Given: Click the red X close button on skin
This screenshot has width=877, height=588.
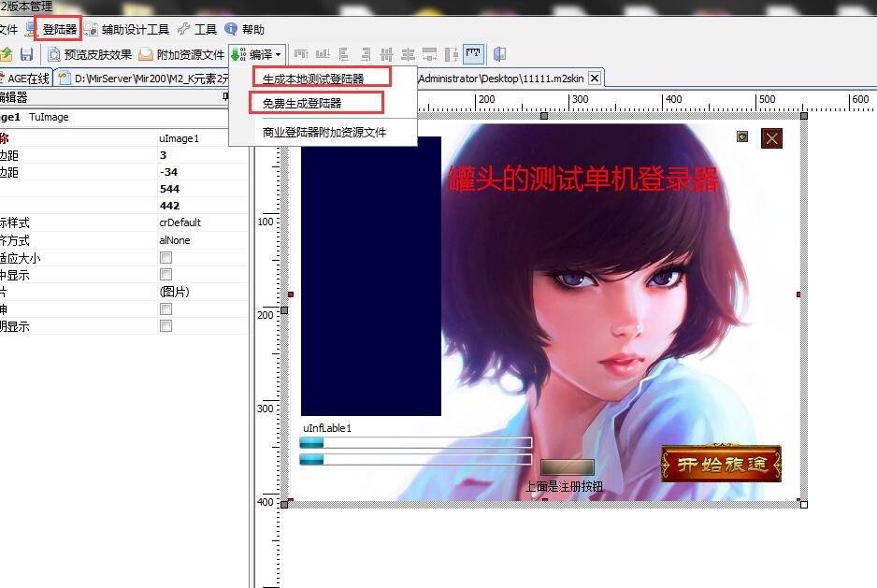Looking at the screenshot, I should coord(772,138).
